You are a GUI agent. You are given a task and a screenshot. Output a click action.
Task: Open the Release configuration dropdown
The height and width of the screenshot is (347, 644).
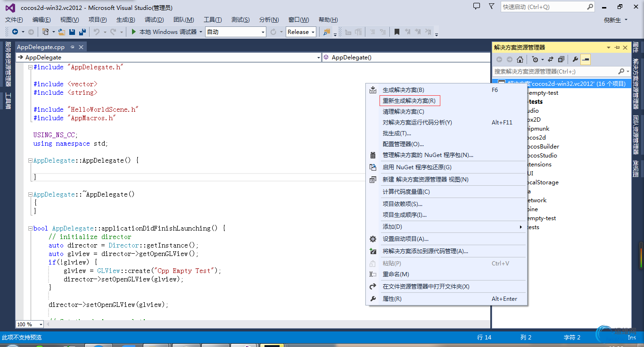point(313,32)
